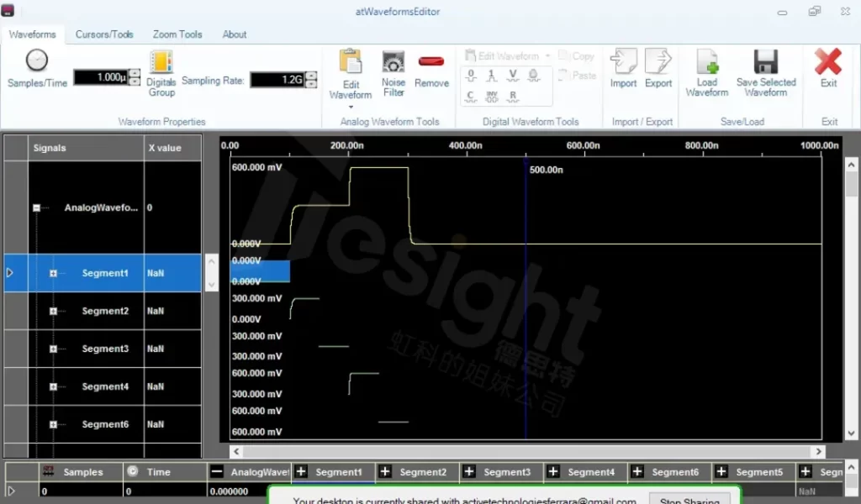861x504 pixels.
Task: Click the Export icon
Action: click(658, 62)
